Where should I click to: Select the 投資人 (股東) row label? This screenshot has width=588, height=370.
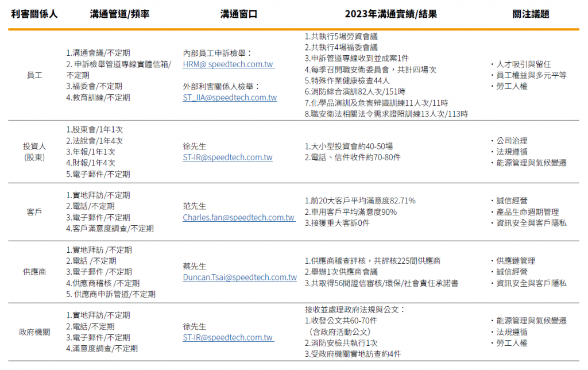pos(34,152)
